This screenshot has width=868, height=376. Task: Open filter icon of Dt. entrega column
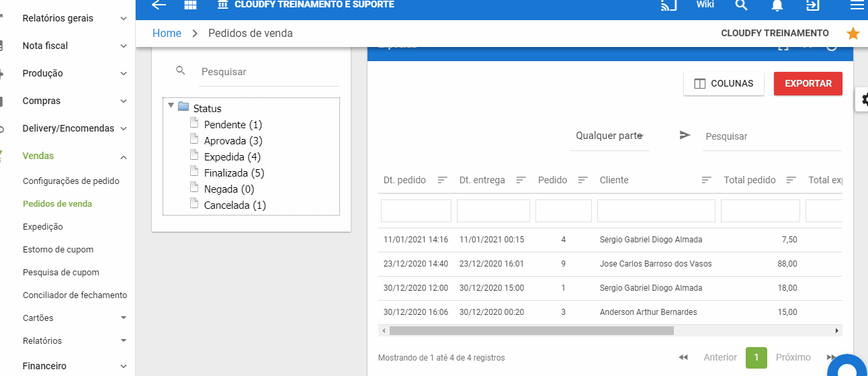click(521, 180)
